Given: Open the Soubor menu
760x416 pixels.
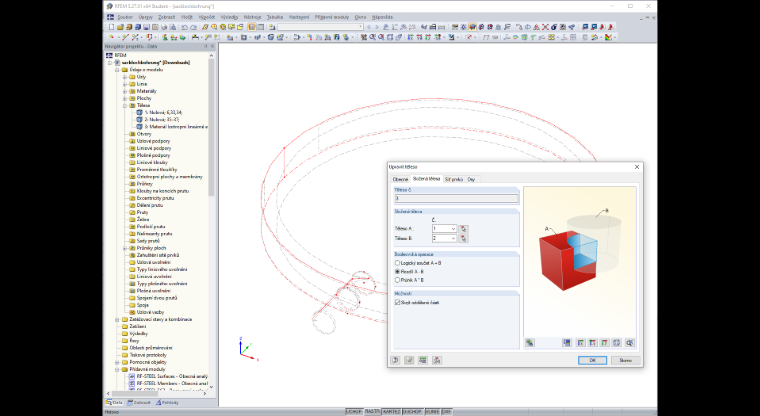Looking at the screenshot, I should (125, 17).
